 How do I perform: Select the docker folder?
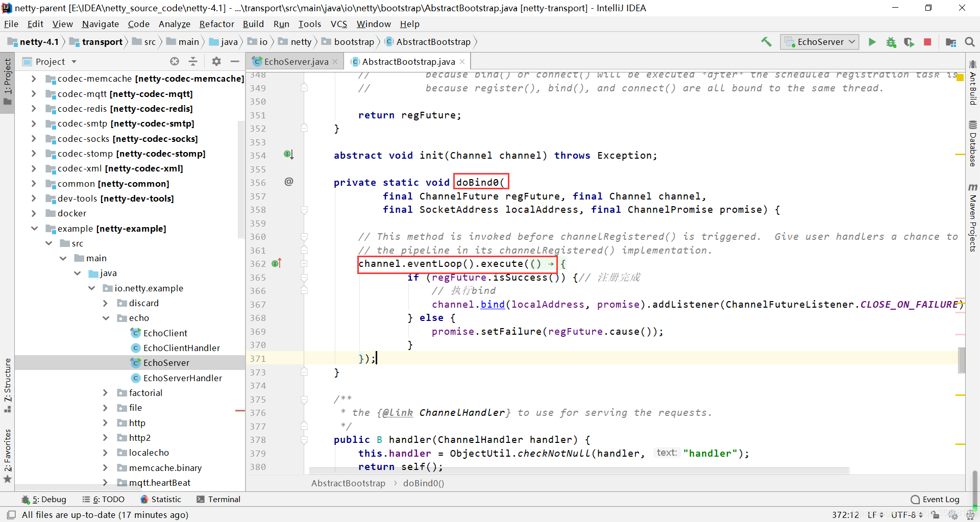71,213
